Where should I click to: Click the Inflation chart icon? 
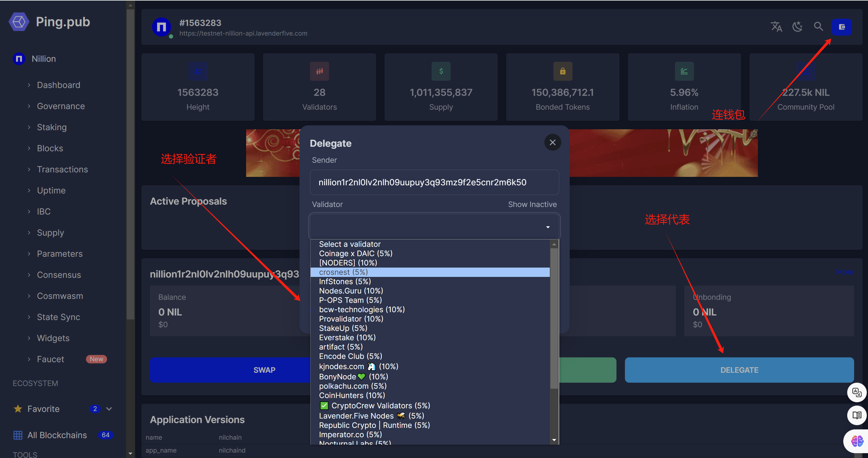click(x=684, y=71)
